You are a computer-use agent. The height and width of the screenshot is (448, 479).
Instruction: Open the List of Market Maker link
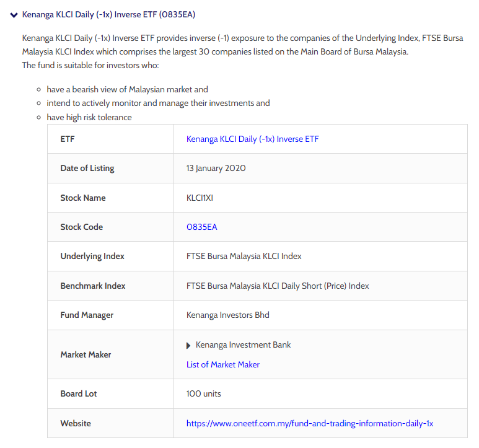222,364
